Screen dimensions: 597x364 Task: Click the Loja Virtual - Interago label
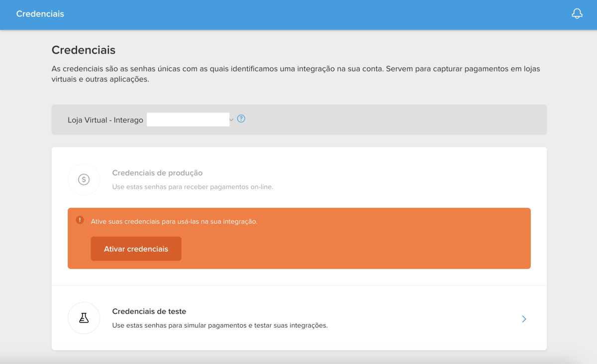[x=105, y=120]
